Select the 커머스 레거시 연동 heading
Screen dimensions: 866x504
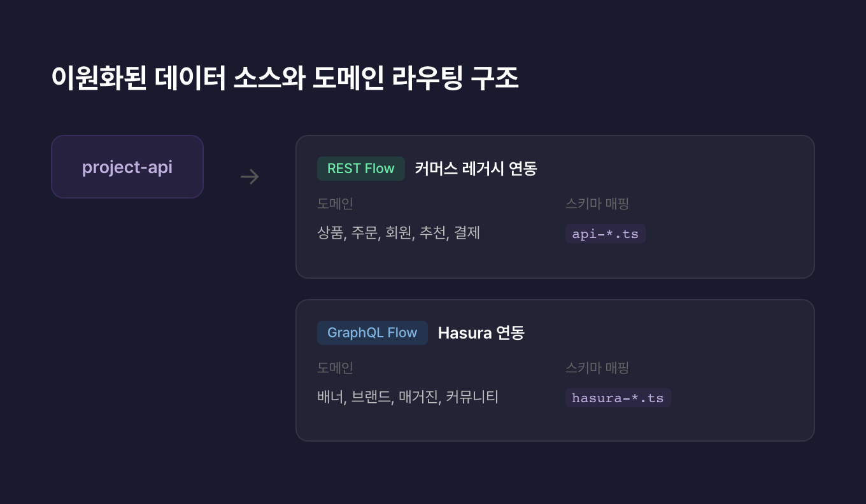[x=476, y=169]
